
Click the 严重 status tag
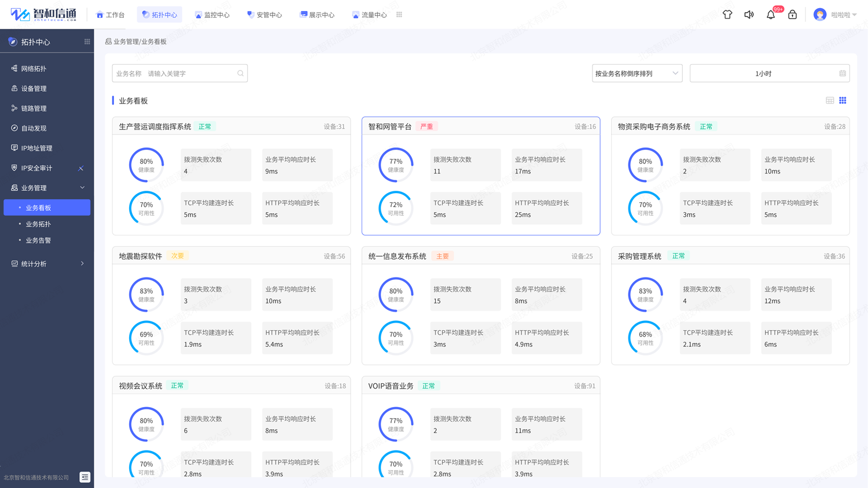pos(426,127)
